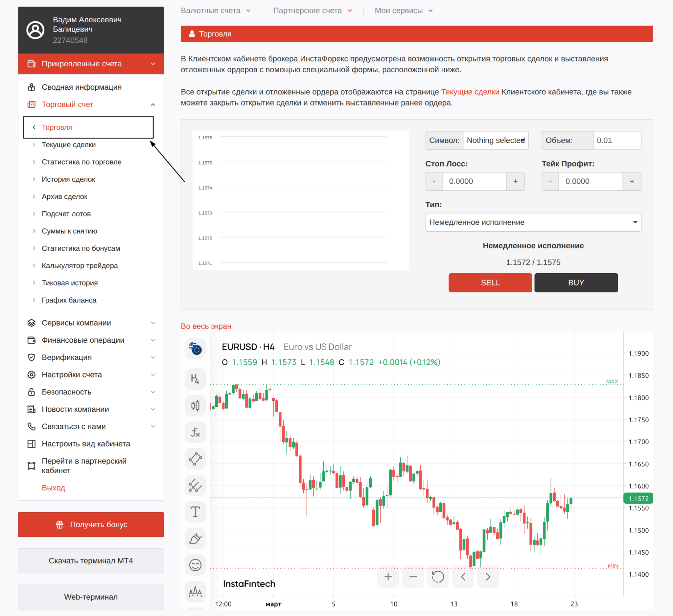Viewport: 673px width, 616px height.
Task: Open the H4 timeframe selector icon
Action: 195,379
